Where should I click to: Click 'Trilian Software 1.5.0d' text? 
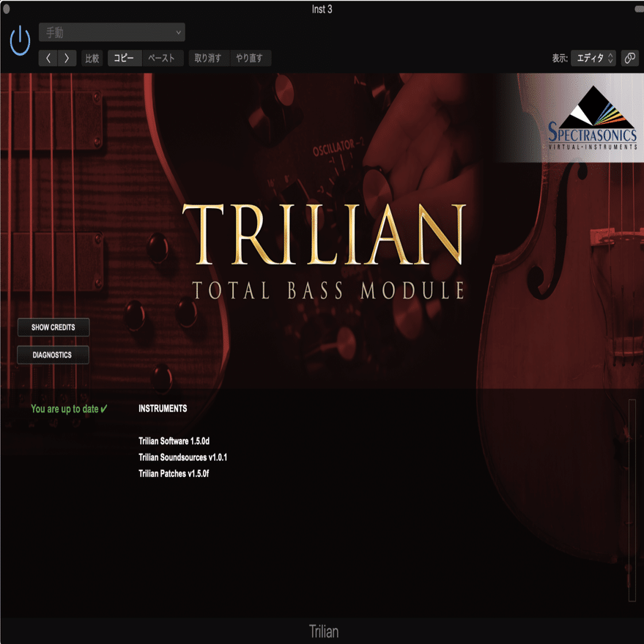tap(174, 441)
